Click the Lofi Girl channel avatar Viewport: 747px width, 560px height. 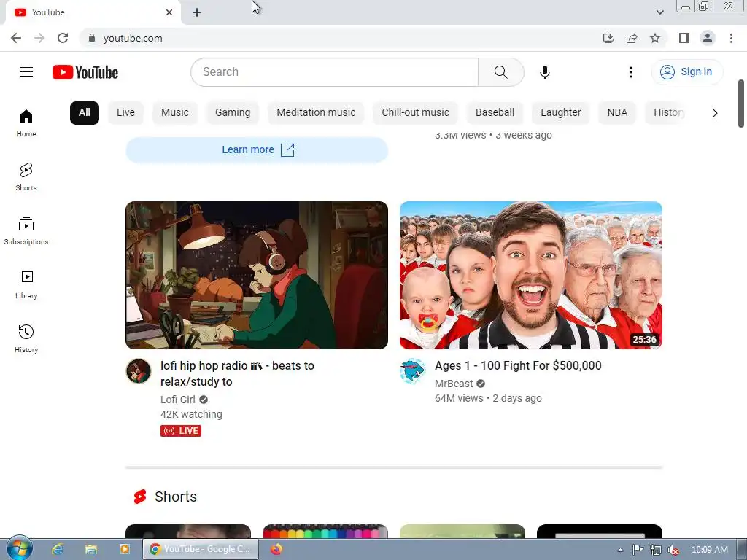coord(139,371)
